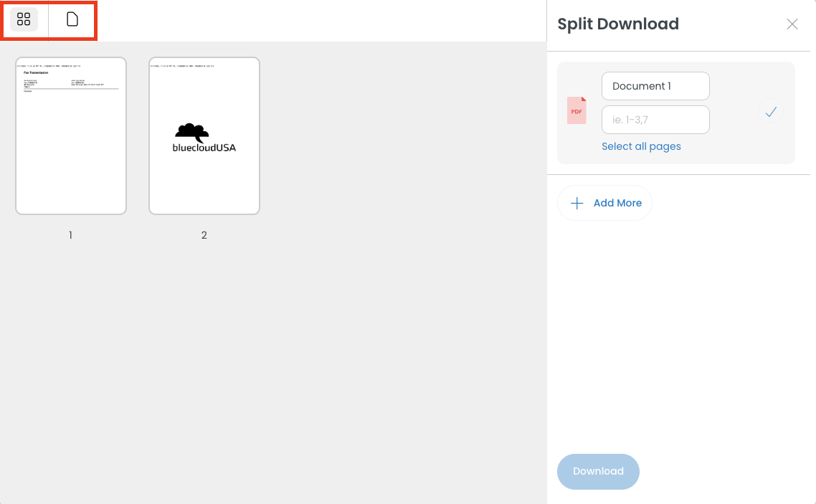The image size is (816, 504).
Task: Switch to single page view
Action: (72, 19)
